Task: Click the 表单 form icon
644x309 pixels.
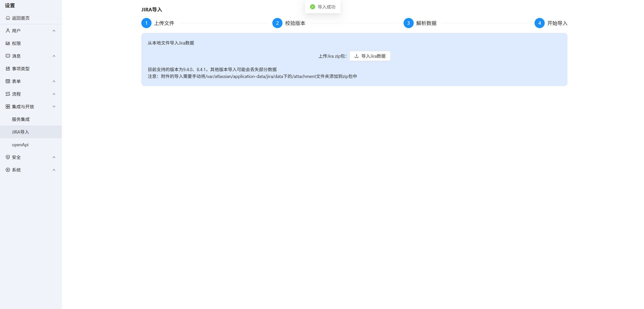Action: [x=8, y=81]
